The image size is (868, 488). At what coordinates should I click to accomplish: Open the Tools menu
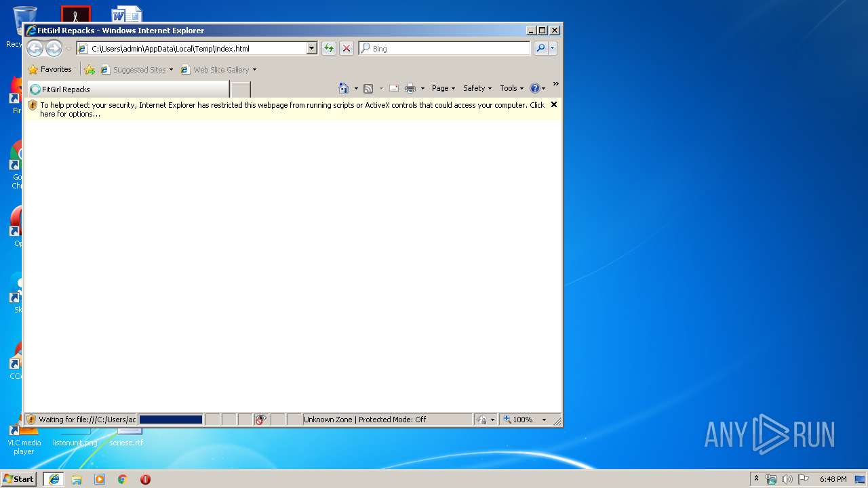pyautogui.click(x=512, y=88)
